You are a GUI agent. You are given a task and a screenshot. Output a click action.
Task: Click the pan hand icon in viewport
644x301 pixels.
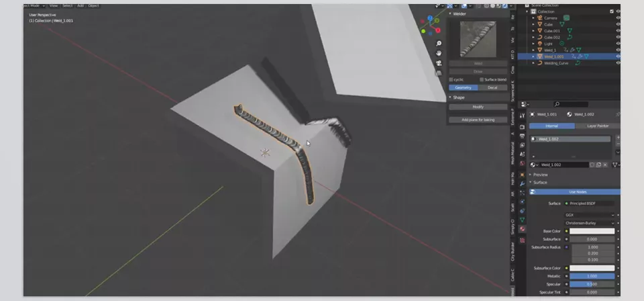tap(438, 52)
